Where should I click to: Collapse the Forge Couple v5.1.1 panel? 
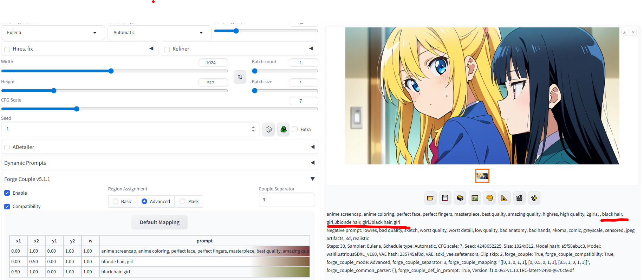pos(312,179)
